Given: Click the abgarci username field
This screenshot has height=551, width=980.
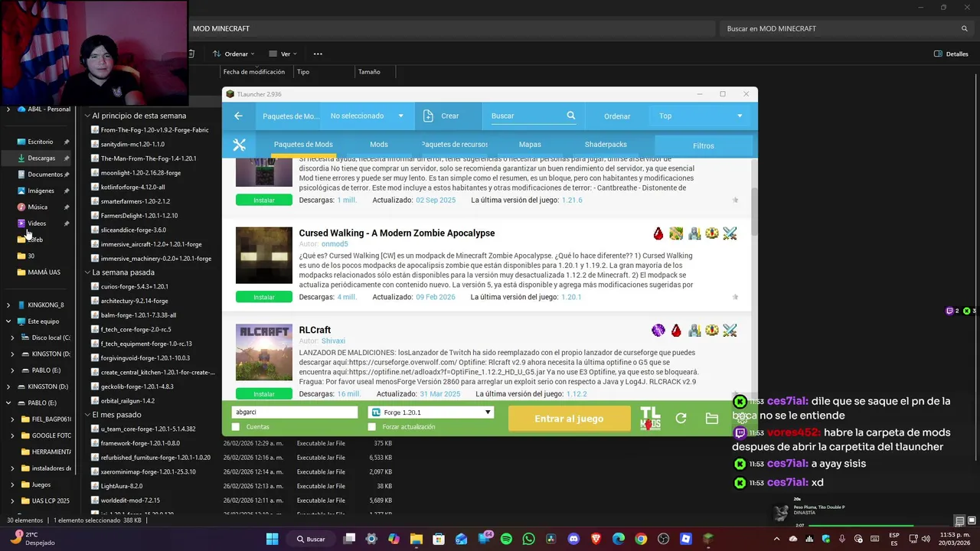Looking at the screenshot, I should (x=295, y=412).
